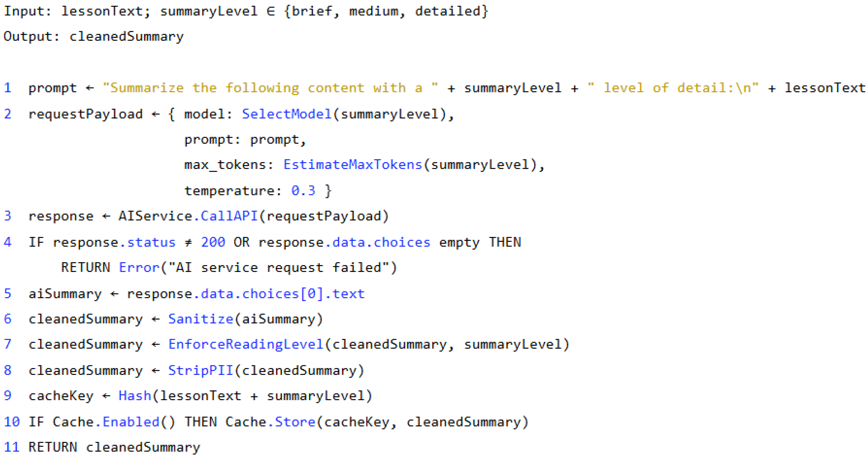Image resolution: width=868 pixels, height=458 pixels.
Task: Click the word 'detailed' in Input line
Action: tap(448, 11)
